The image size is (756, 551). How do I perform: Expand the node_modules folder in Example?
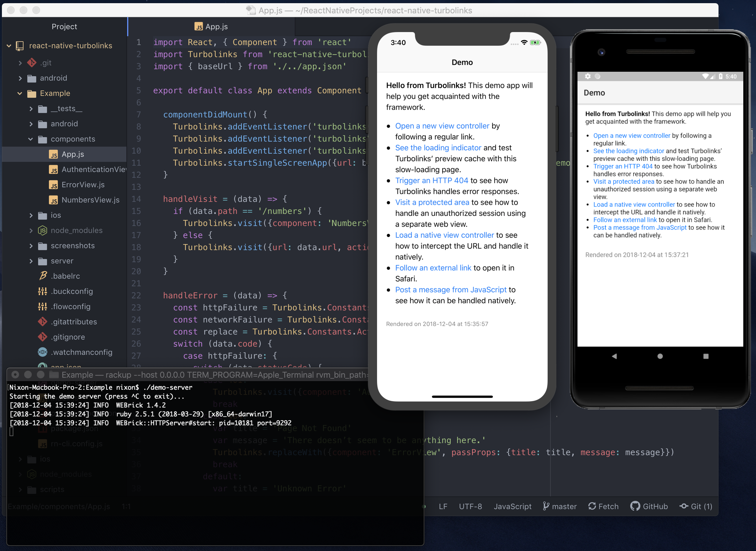[31, 230]
